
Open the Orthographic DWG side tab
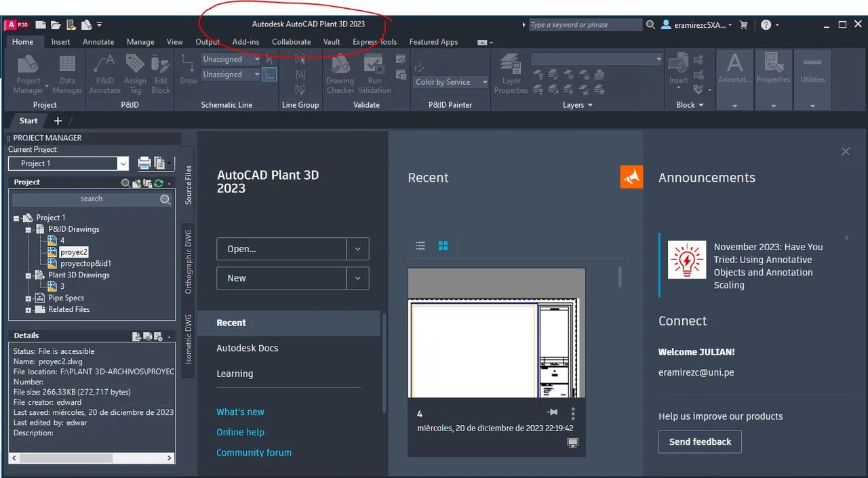coord(189,262)
